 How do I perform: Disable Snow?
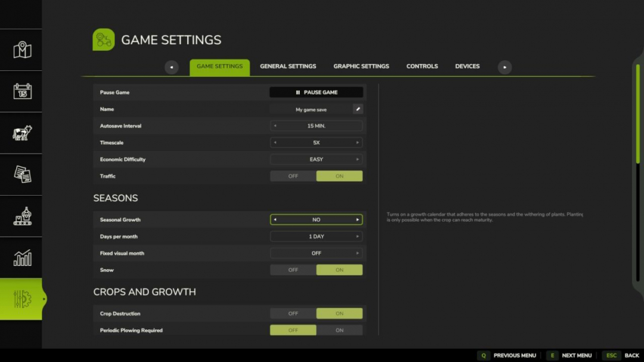(293, 270)
